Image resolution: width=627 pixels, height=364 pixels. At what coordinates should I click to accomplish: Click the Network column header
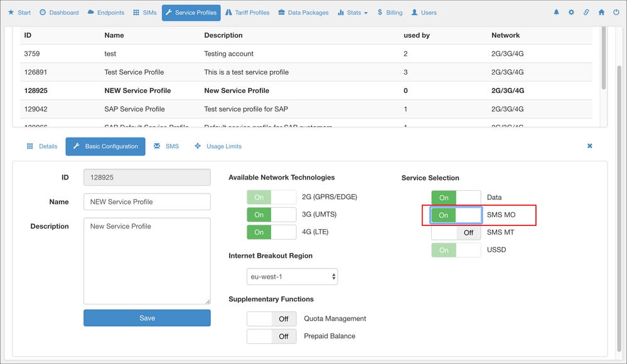coord(505,35)
